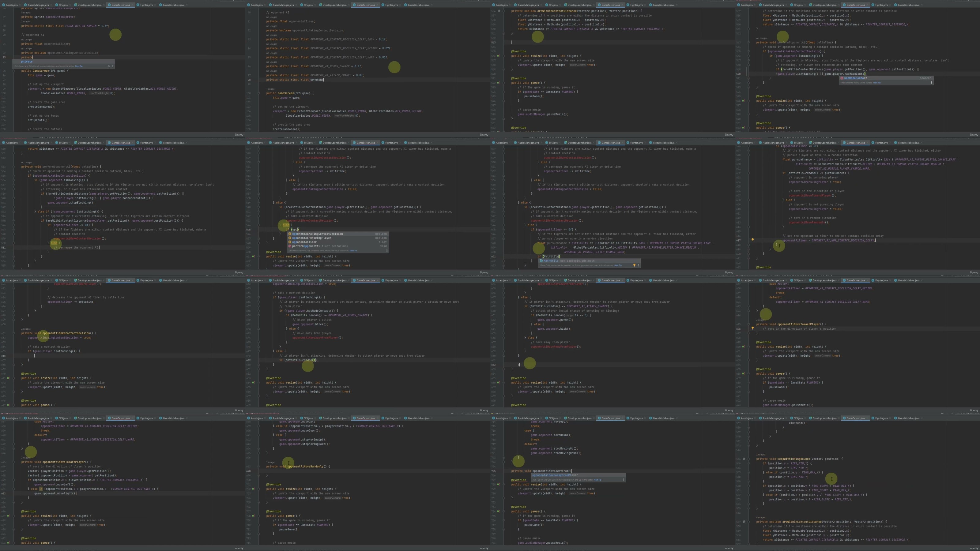The image size is (980, 551).
Task: Click override gutter marker beside resize at line 601
Action: pos(253,256)
